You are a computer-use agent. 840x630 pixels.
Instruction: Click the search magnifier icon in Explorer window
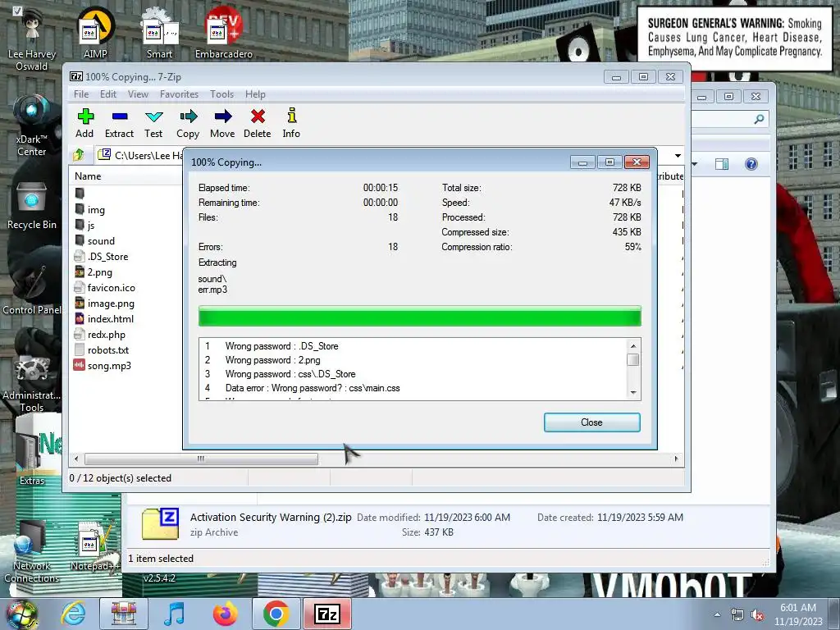[x=759, y=119]
